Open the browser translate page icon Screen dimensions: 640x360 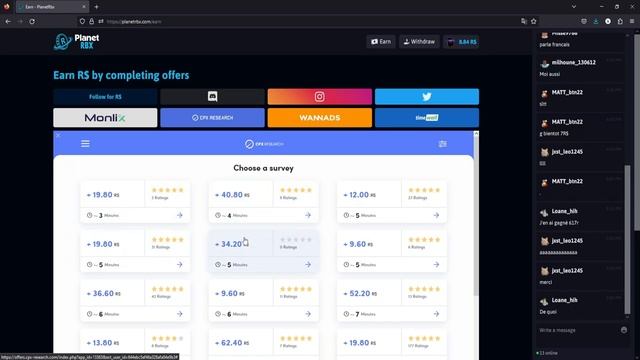[524, 21]
